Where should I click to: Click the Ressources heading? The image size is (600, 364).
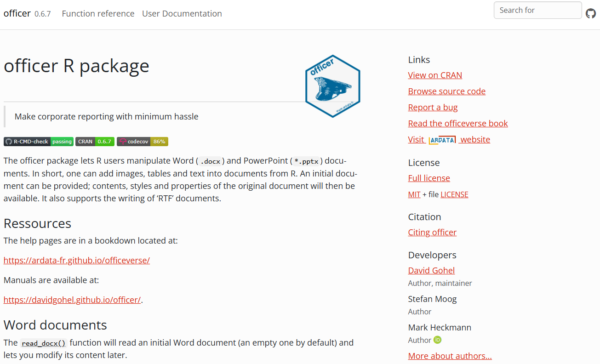click(38, 223)
